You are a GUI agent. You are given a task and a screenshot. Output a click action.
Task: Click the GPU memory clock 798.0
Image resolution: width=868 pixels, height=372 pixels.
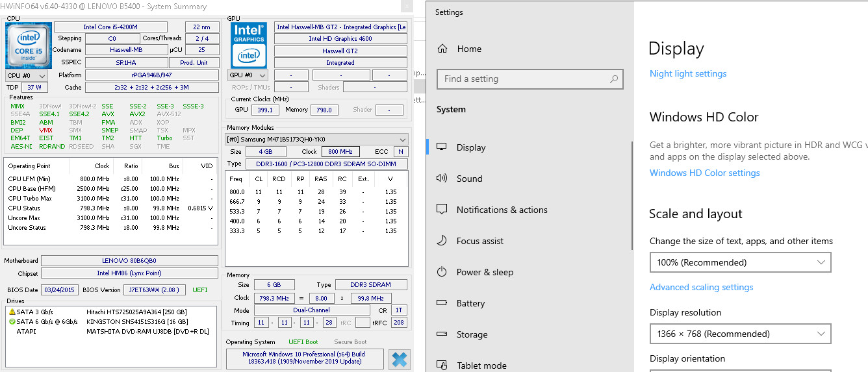coord(323,110)
